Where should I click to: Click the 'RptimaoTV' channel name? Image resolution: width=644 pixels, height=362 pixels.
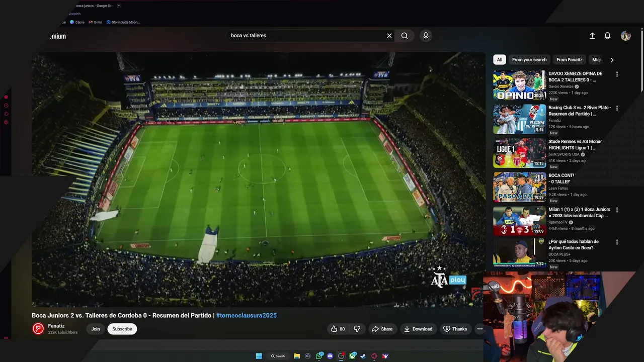tap(558, 222)
